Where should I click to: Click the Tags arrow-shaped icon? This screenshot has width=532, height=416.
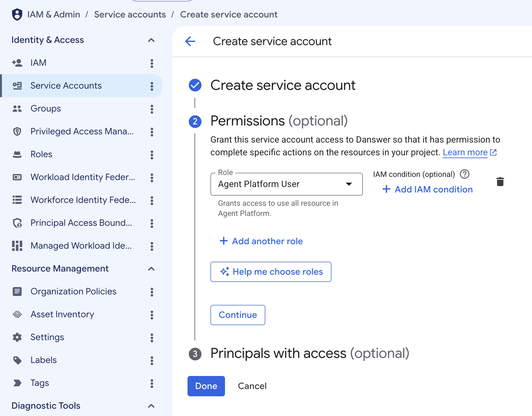[17, 383]
